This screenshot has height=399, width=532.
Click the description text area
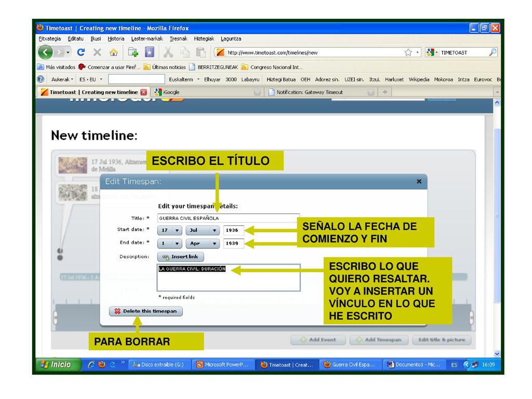point(229,277)
